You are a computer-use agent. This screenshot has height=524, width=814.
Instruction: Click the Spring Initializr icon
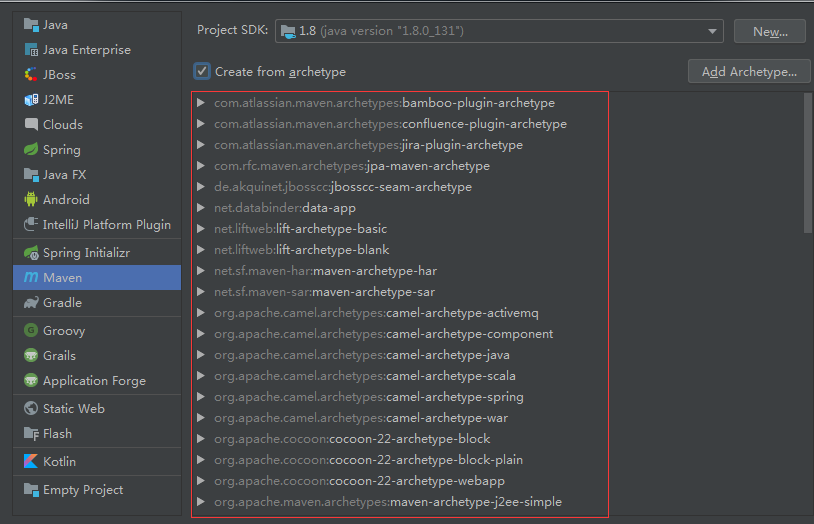[31, 252]
